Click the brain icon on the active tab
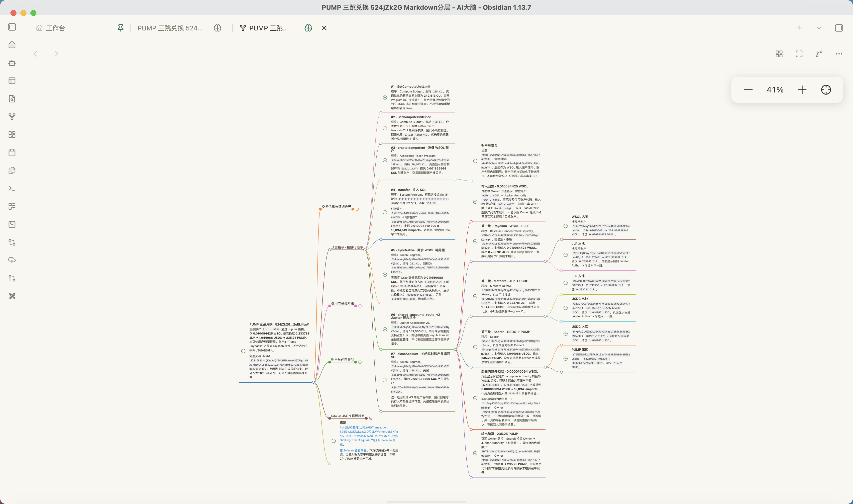This screenshot has height=504, width=853. tap(308, 28)
